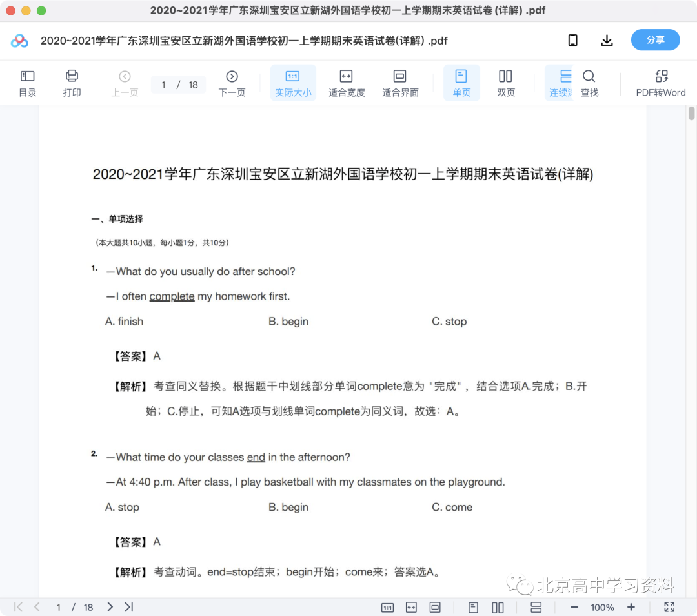Click the toolbar total pages 18
Image resolution: width=697 pixels, height=616 pixels.
point(193,85)
